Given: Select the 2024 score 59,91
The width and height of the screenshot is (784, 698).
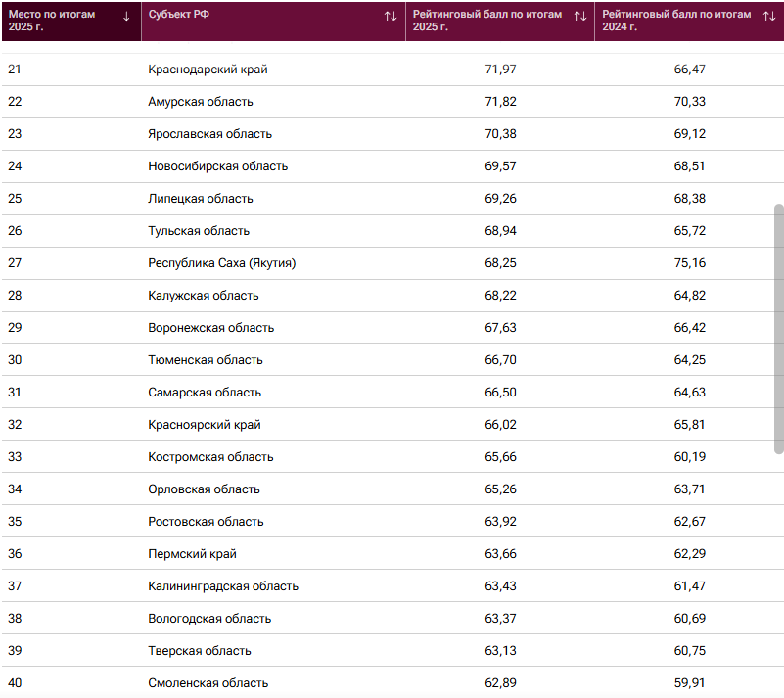Looking at the screenshot, I should [689, 683].
